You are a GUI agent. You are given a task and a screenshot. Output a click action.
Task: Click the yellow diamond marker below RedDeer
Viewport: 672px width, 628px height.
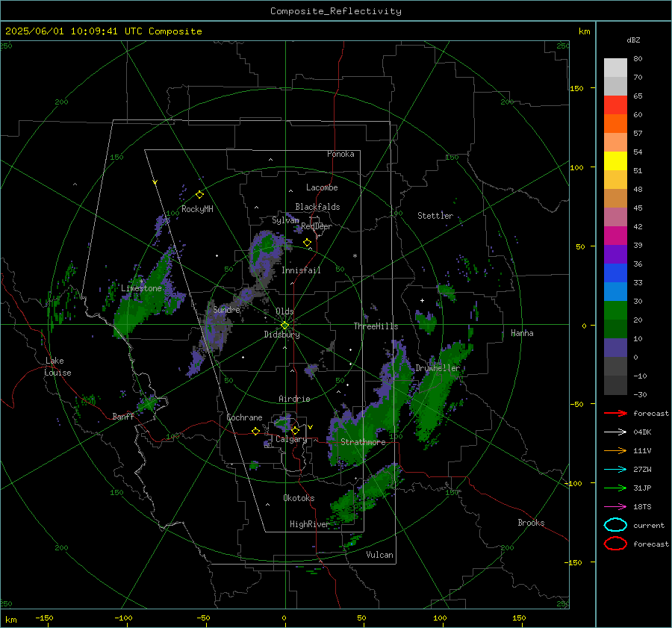(307, 243)
